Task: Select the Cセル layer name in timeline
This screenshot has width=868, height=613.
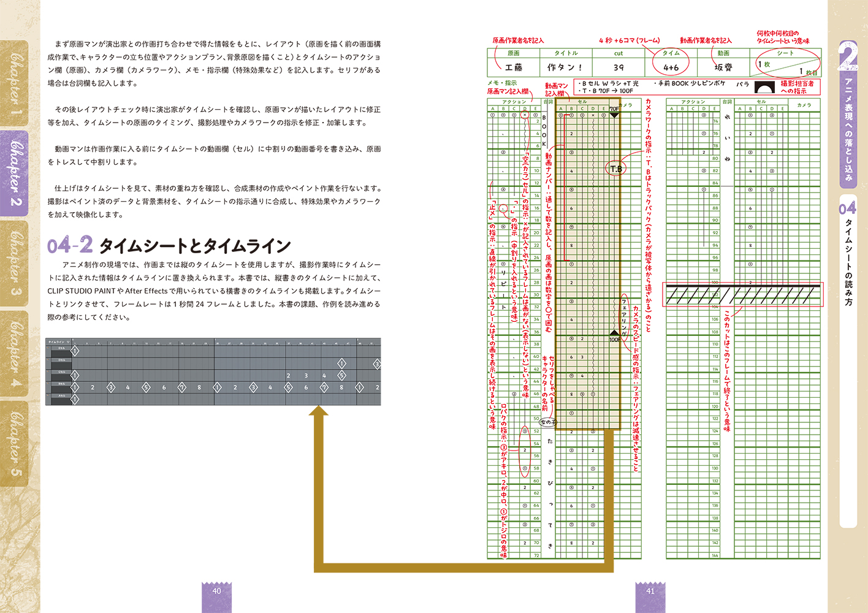Action: pos(62,372)
